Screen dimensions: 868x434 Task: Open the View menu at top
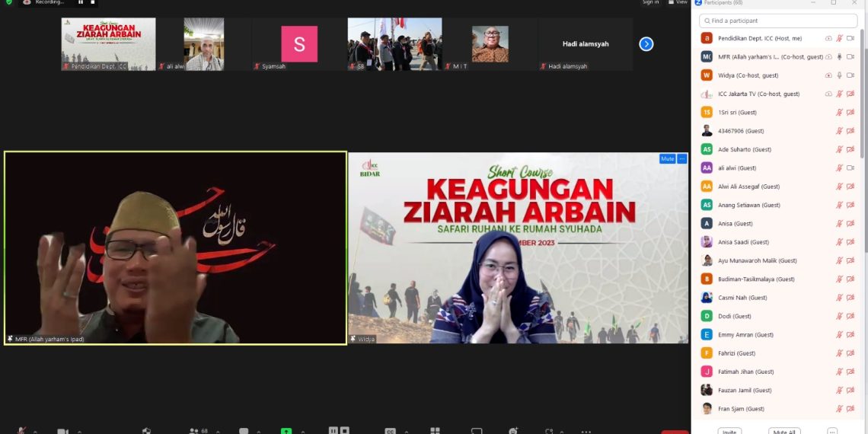tap(678, 2)
